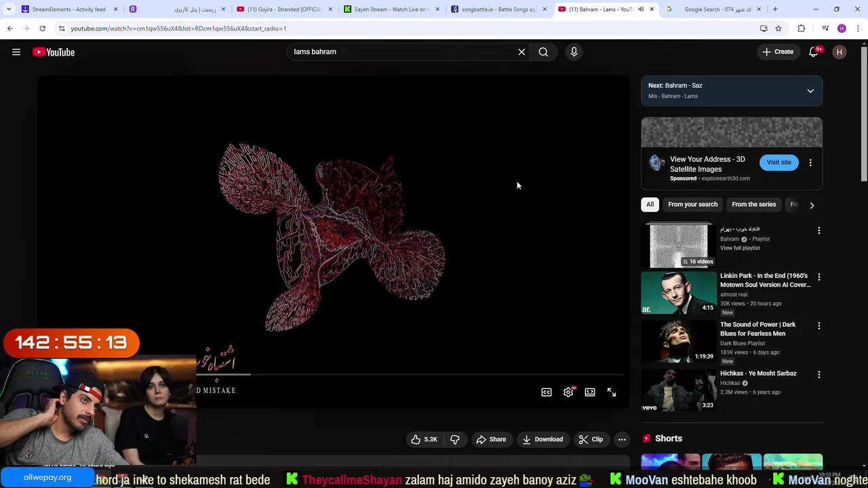The height and width of the screenshot is (488, 868).
Task: Open YouTube notifications bell
Action: coord(814,52)
